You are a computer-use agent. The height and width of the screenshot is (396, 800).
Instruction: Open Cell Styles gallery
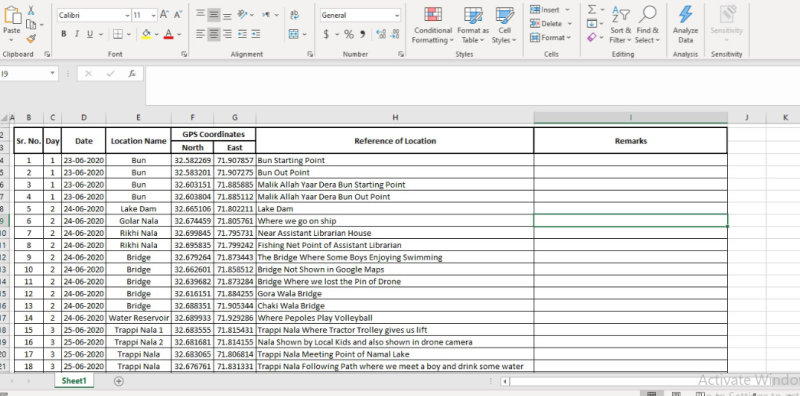(x=504, y=24)
